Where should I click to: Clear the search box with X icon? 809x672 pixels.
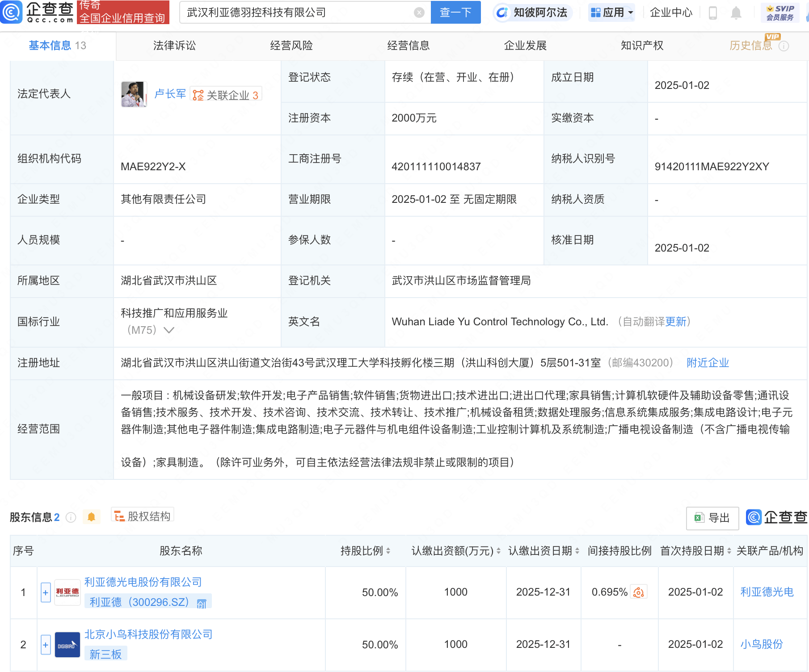[419, 13]
